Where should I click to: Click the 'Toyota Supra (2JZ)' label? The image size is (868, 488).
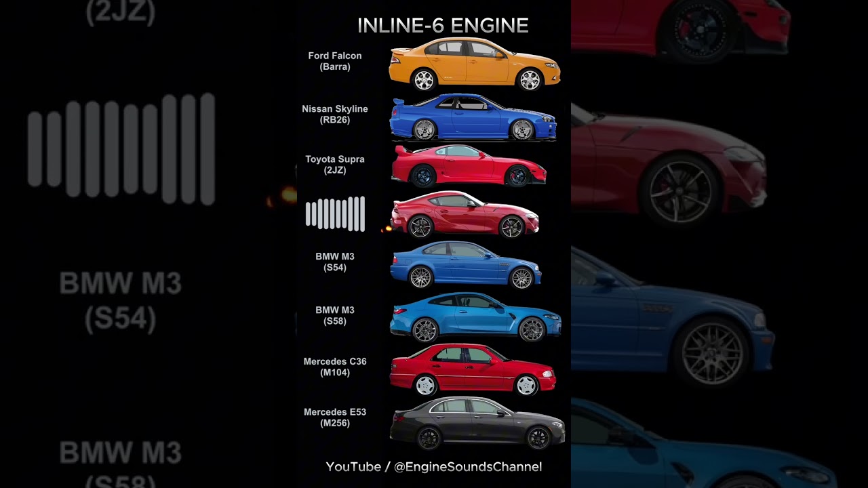click(x=335, y=165)
